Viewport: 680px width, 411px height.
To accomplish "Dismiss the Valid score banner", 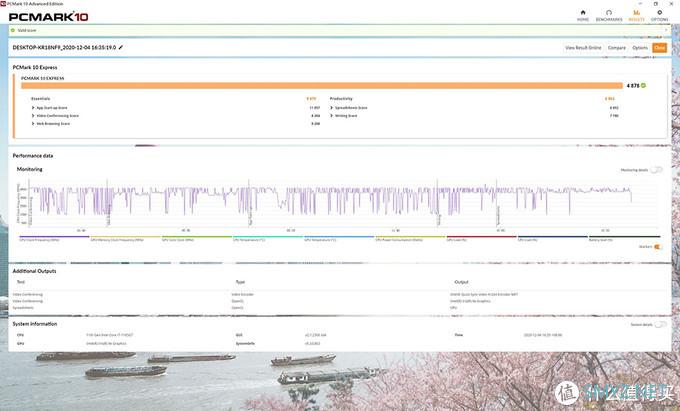I will [x=666, y=30].
